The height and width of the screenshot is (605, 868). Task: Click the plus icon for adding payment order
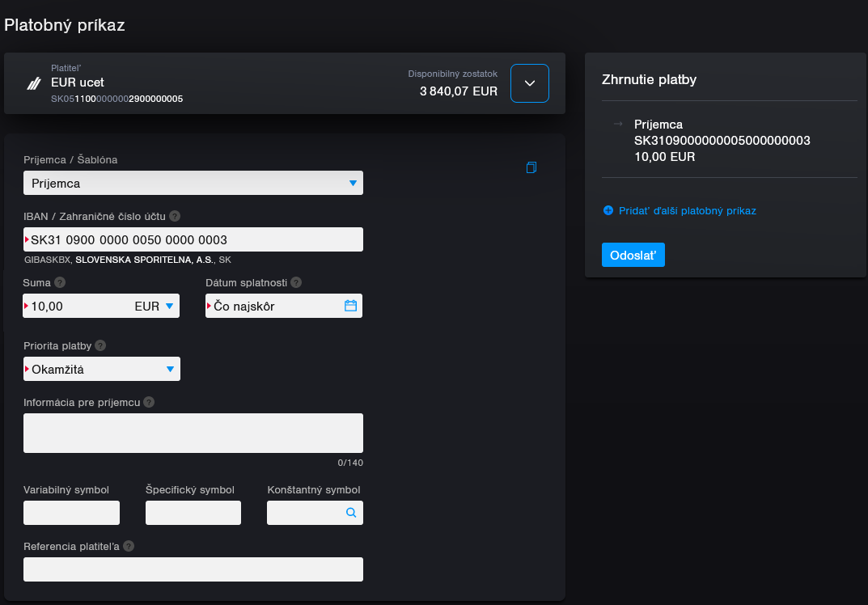(x=608, y=210)
